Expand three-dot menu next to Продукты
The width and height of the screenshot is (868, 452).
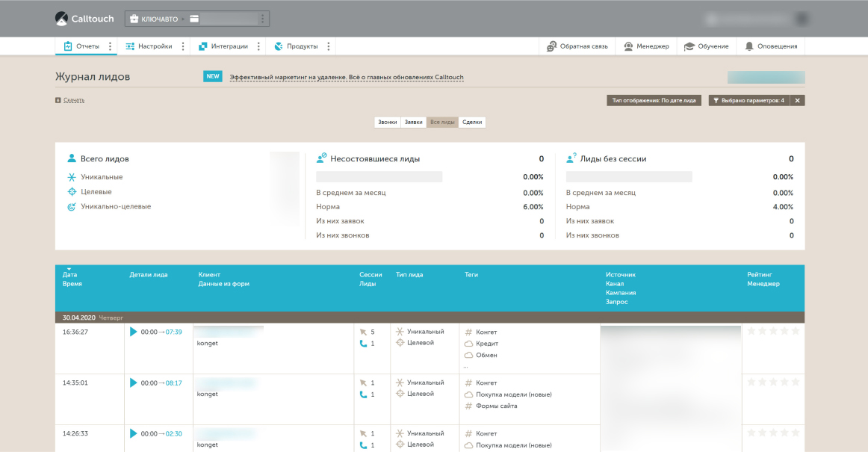328,46
